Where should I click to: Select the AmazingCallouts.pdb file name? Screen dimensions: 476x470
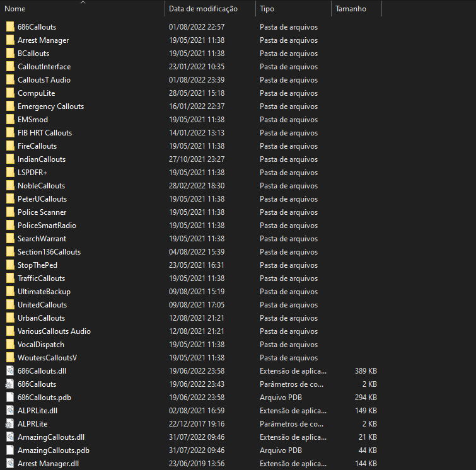(x=54, y=450)
